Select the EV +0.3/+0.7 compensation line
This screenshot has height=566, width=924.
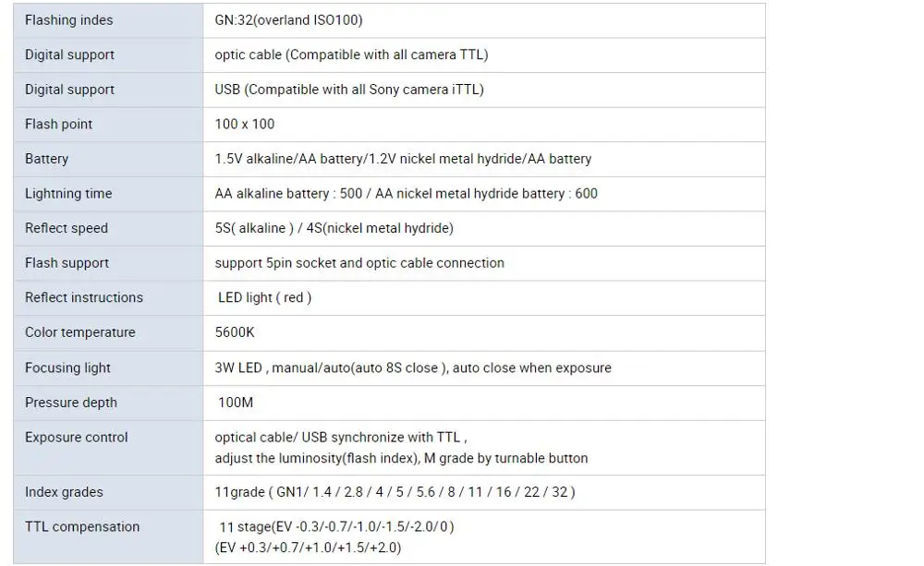[x=309, y=548]
